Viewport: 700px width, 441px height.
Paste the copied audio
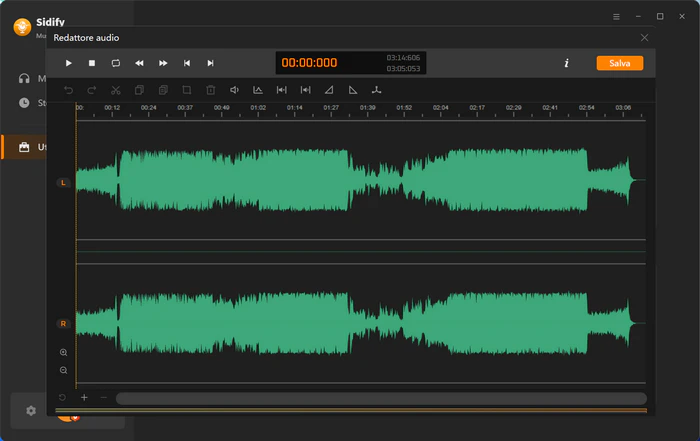163,90
